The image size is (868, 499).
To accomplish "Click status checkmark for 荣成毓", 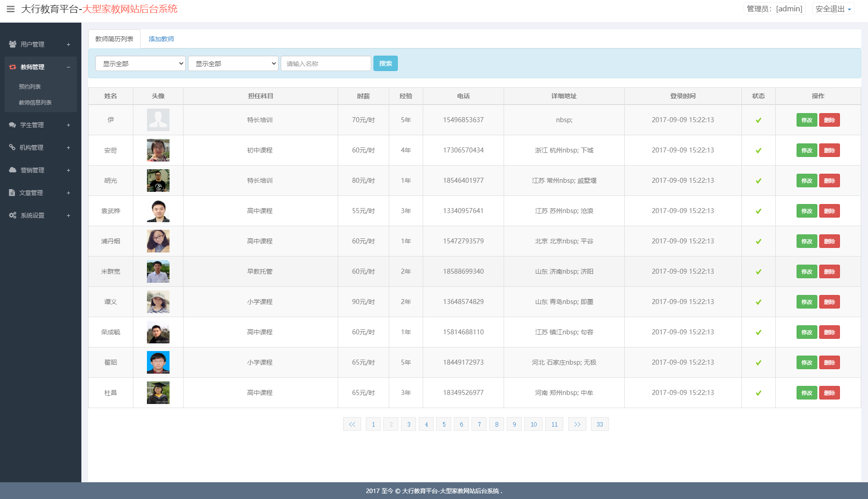I will [x=759, y=333].
